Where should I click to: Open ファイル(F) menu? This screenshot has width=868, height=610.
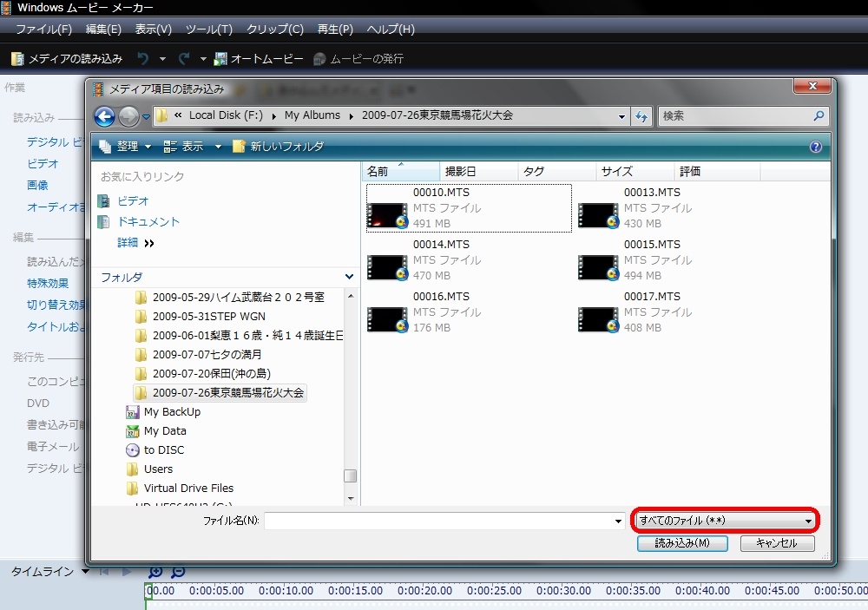(43, 29)
